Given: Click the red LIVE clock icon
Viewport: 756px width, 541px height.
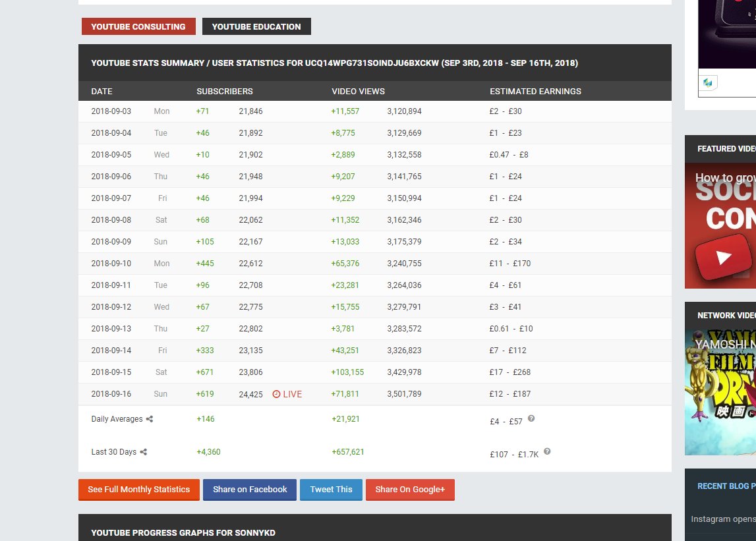Looking at the screenshot, I should coord(276,394).
